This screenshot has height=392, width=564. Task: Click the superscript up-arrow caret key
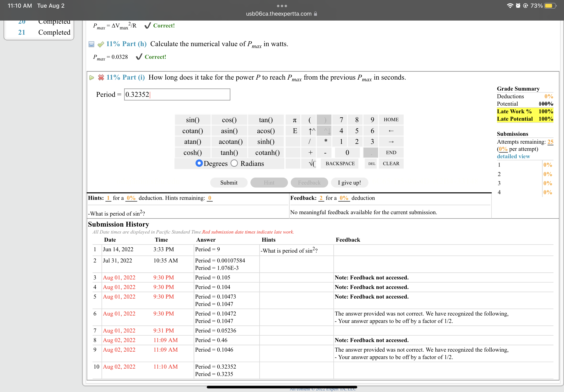click(x=311, y=131)
